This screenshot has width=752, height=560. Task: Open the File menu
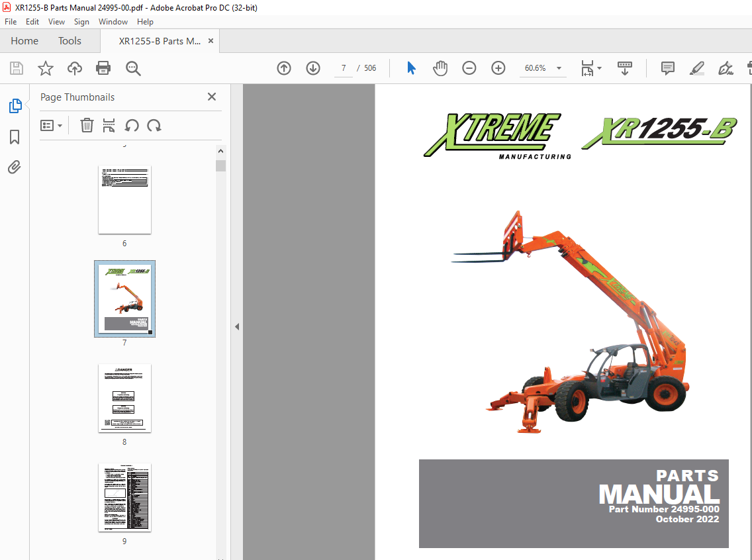(x=11, y=22)
